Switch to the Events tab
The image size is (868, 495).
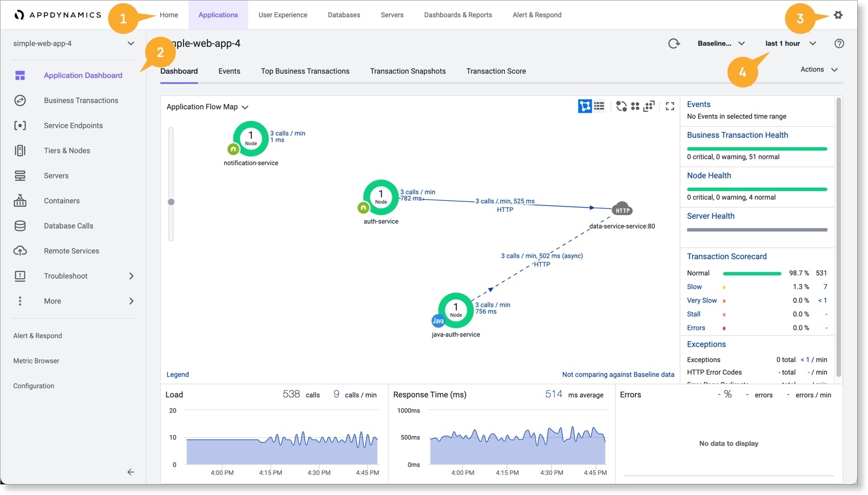229,71
